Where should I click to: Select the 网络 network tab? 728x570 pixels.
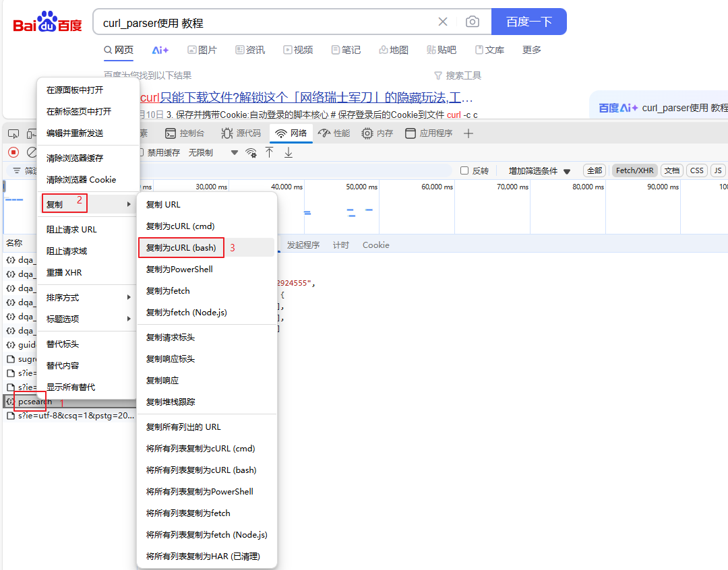coord(291,133)
